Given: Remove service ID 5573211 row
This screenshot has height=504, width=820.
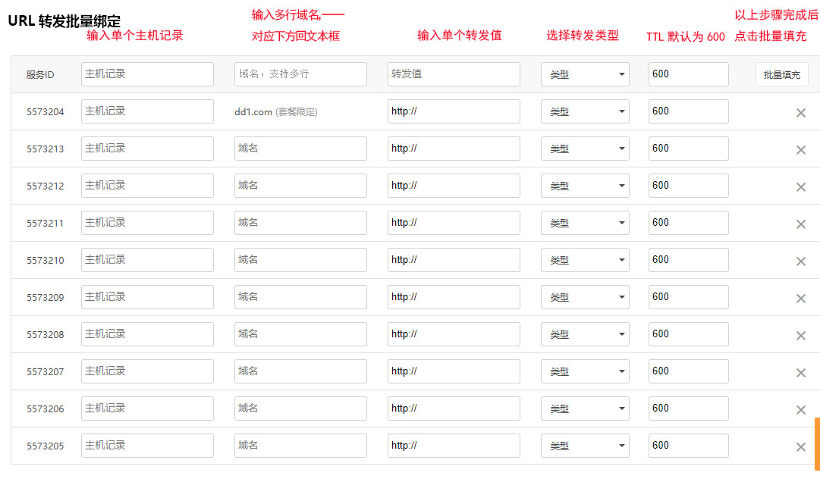Looking at the screenshot, I should click(800, 224).
